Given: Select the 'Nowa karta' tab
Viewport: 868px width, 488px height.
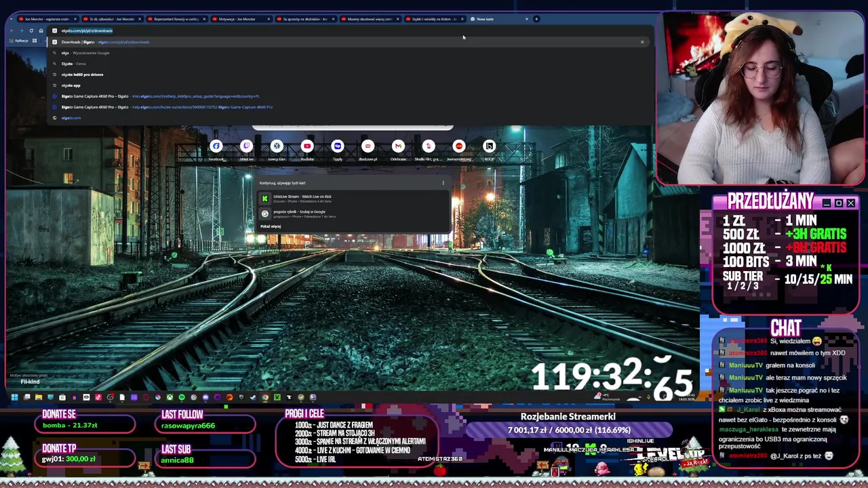Looking at the screenshot, I should click(x=498, y=19).
